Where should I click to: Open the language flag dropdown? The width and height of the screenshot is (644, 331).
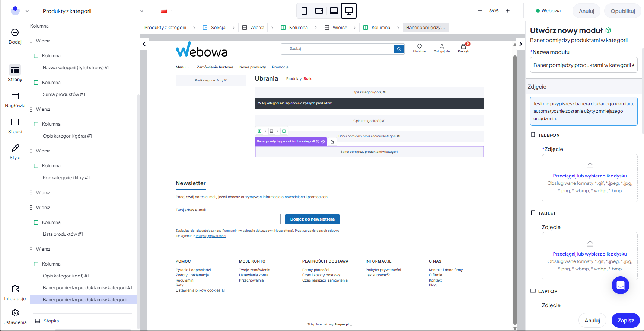pos(166,11)
